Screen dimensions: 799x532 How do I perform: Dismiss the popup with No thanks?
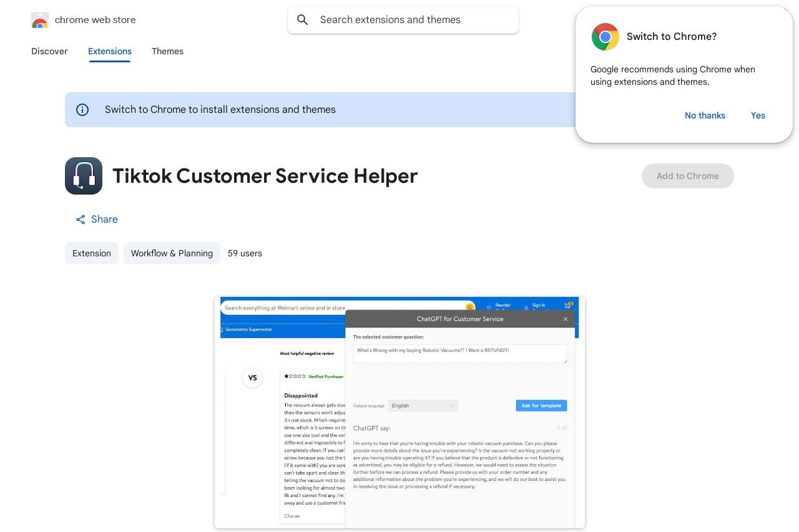tap(705, 115)
